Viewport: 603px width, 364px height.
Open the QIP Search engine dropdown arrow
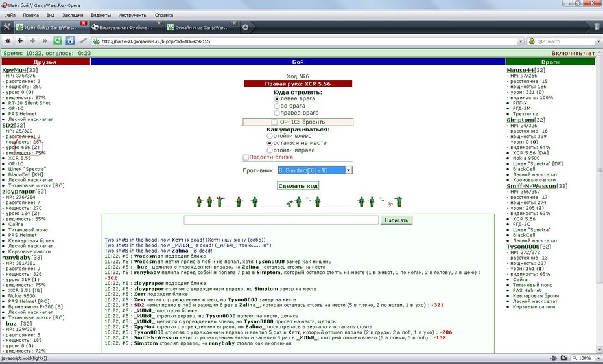coord(598,41)
